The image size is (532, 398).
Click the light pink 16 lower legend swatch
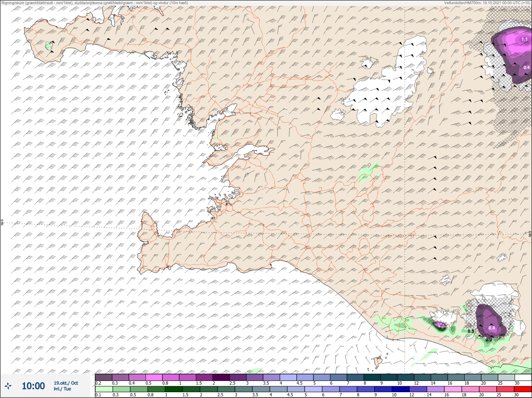pyautogui.click(x=453, y=389)
